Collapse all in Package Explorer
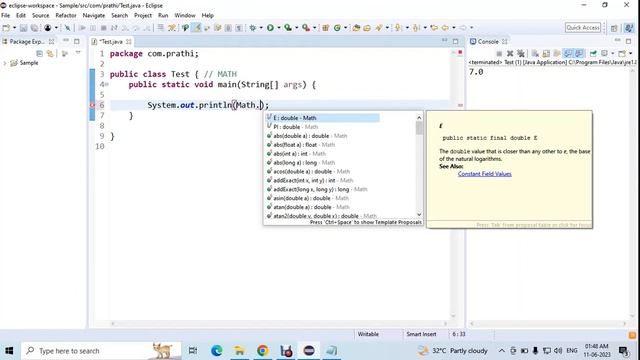This screenshot has width=640, height=360. click(39, 54)
